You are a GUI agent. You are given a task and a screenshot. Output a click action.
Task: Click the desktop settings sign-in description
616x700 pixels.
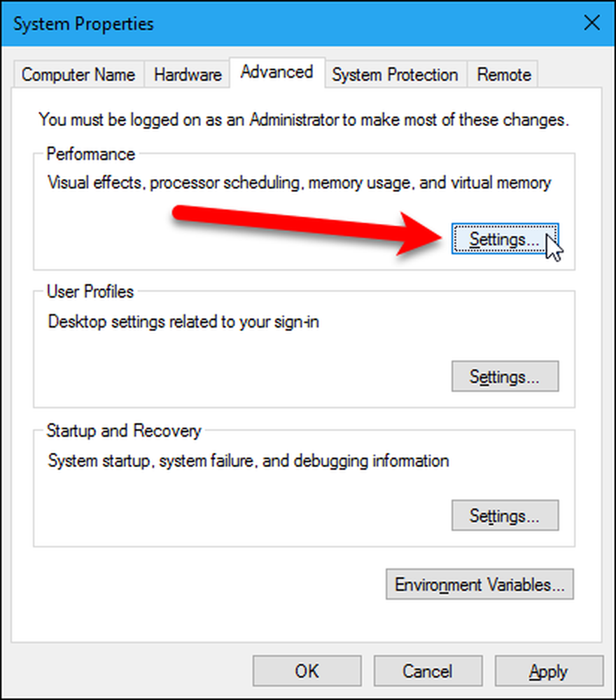pyautogui.click(x=183, y=321)
